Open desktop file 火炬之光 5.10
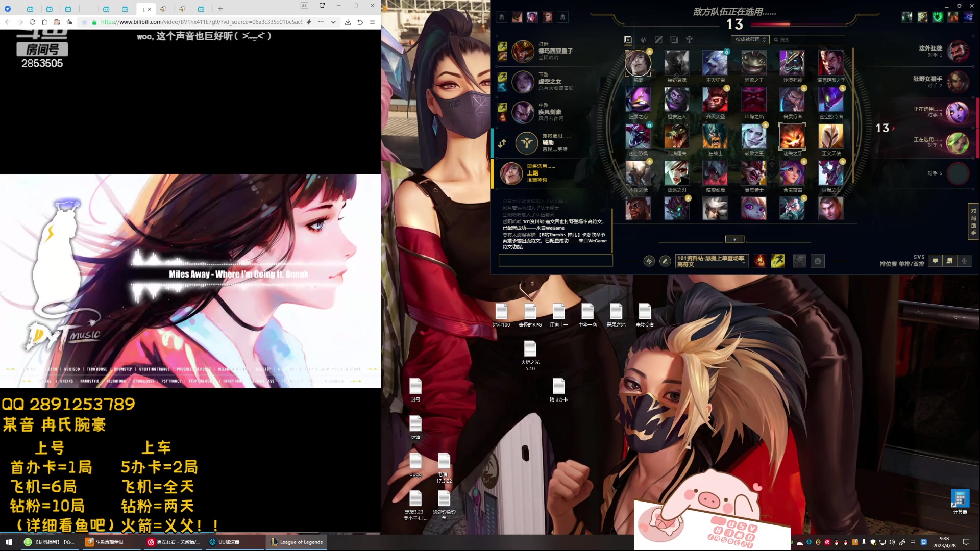980x551 pixels. [530, 356]
